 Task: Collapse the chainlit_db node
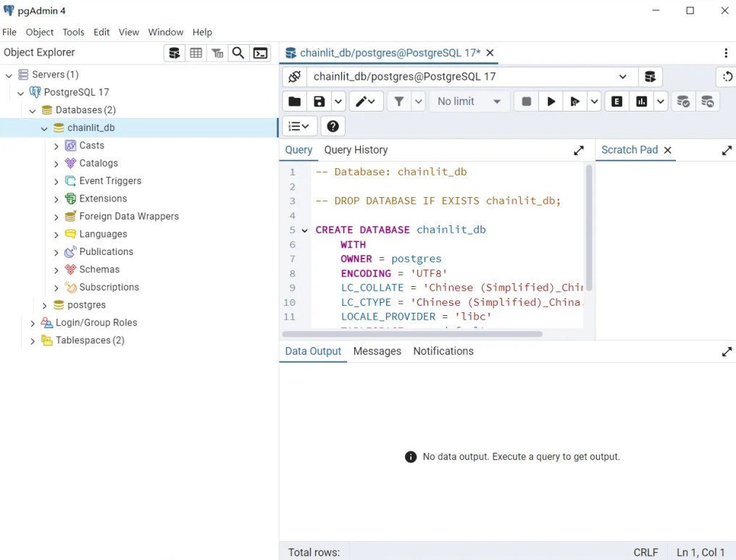point(44,129)
